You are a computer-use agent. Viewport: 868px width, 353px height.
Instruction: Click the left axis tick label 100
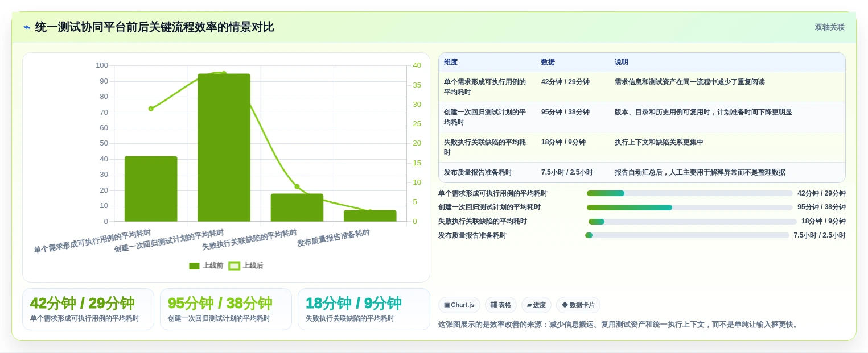coord(102,65)
